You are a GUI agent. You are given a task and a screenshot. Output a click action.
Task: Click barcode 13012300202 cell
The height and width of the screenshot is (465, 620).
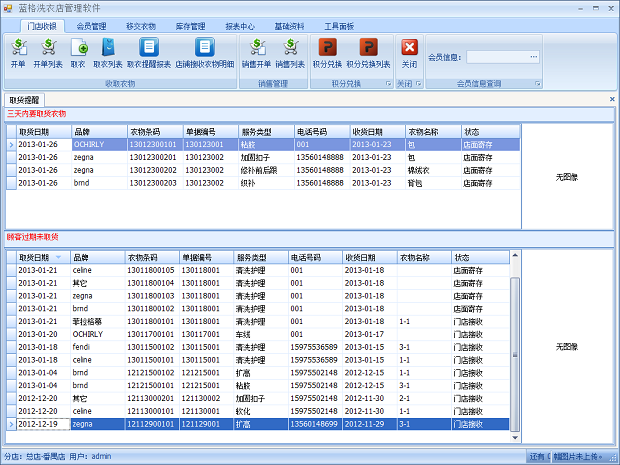click(155, 170)
